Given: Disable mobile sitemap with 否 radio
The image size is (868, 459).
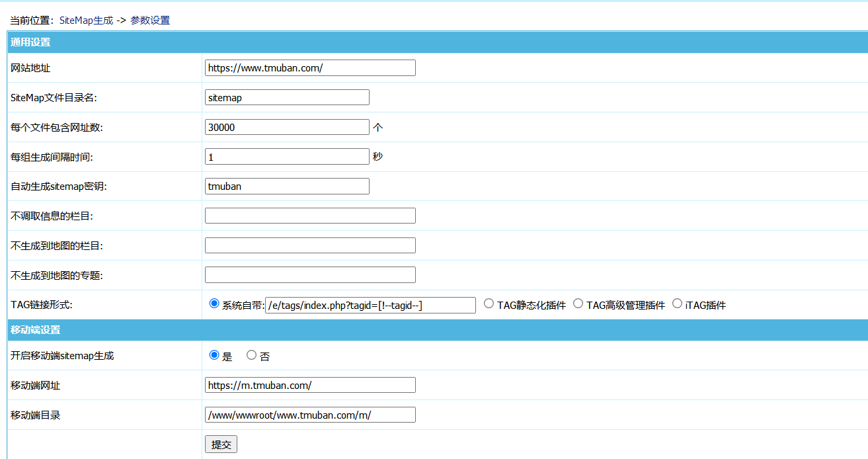Looking at the screenshot, I should 251,355.
